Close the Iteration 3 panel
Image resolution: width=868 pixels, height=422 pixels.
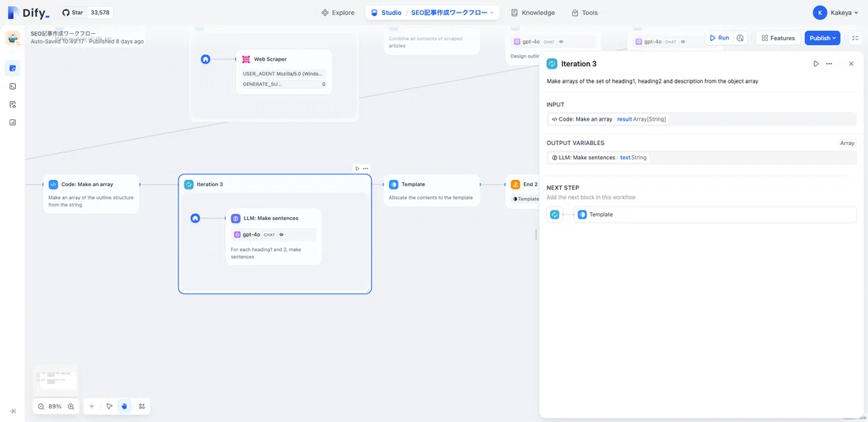point(851,64)
